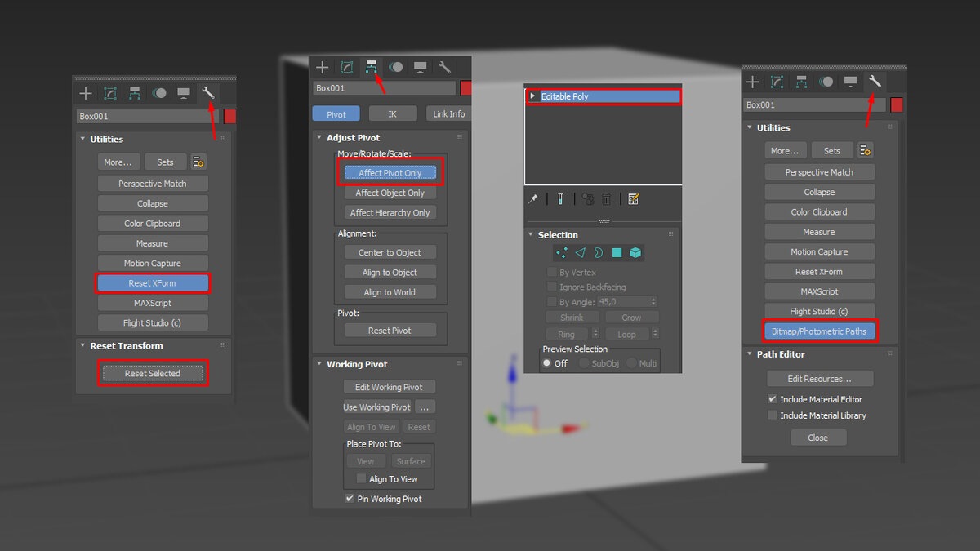The image size is (980, 551).
Task: Click the Remove Modifier trash icon
Action: [x=604, y=198]
